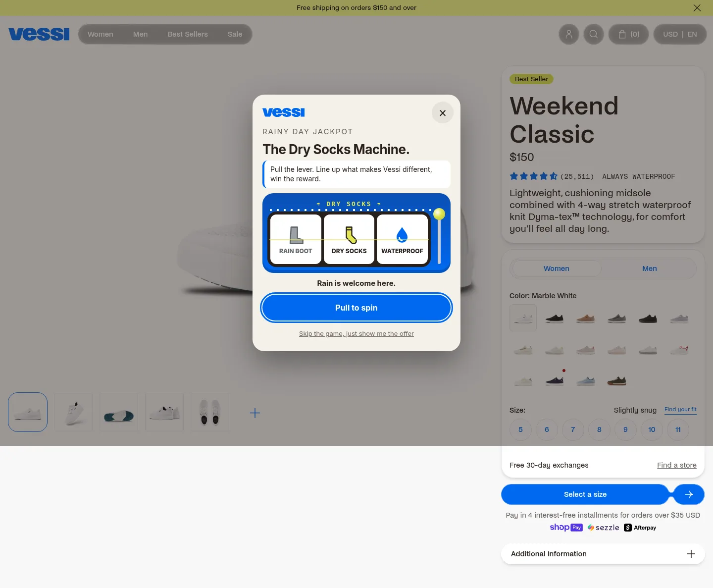This screenshot has width=713, height=588.
Task: Click the star rating icons
Action: click(534, 176)
